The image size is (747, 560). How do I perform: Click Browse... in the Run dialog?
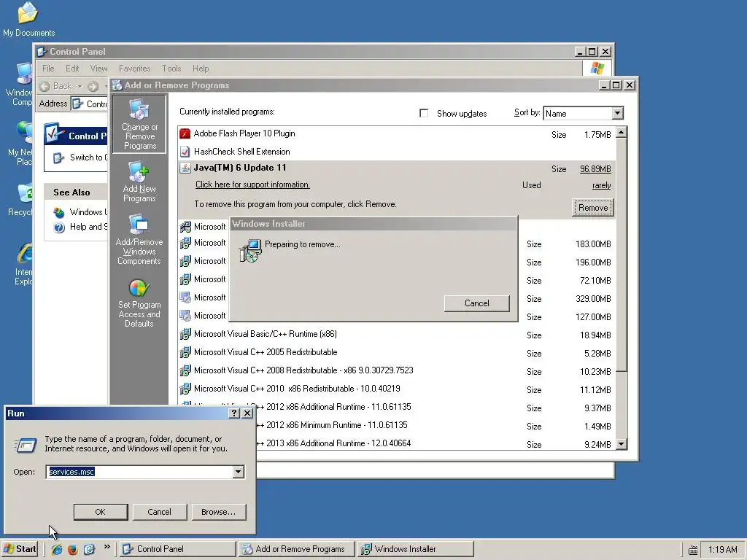click(x=218, y=512)
